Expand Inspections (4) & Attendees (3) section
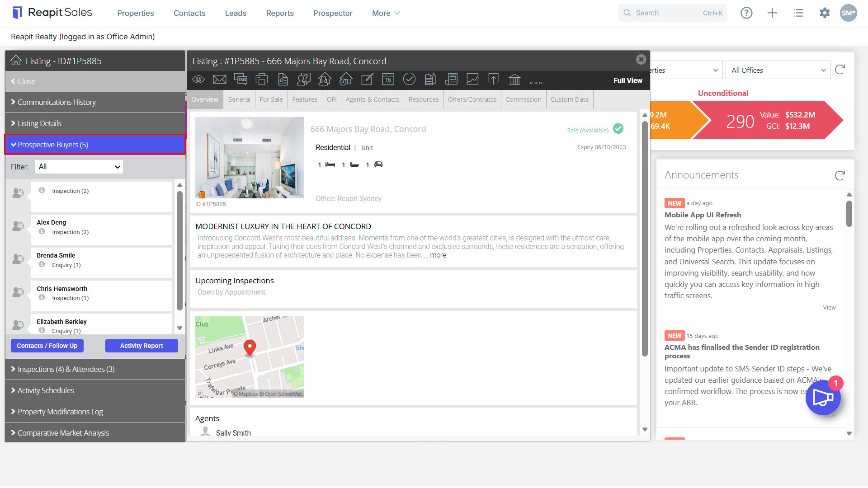 click(x=95, y=369)
